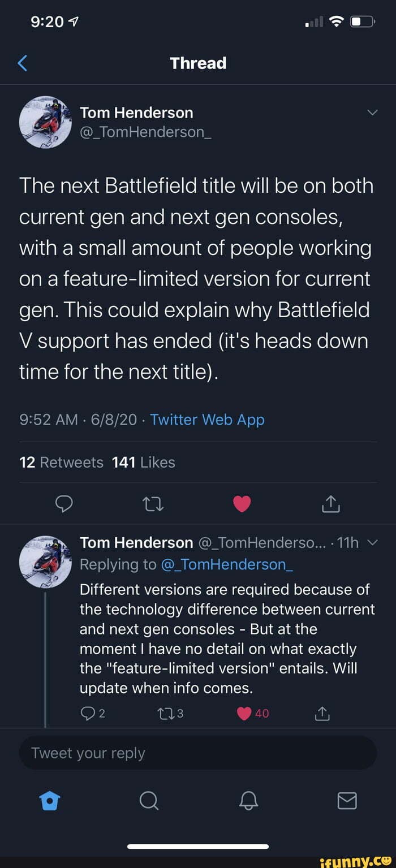
Task: Open the Home timeline
Action: click(50, 801)
